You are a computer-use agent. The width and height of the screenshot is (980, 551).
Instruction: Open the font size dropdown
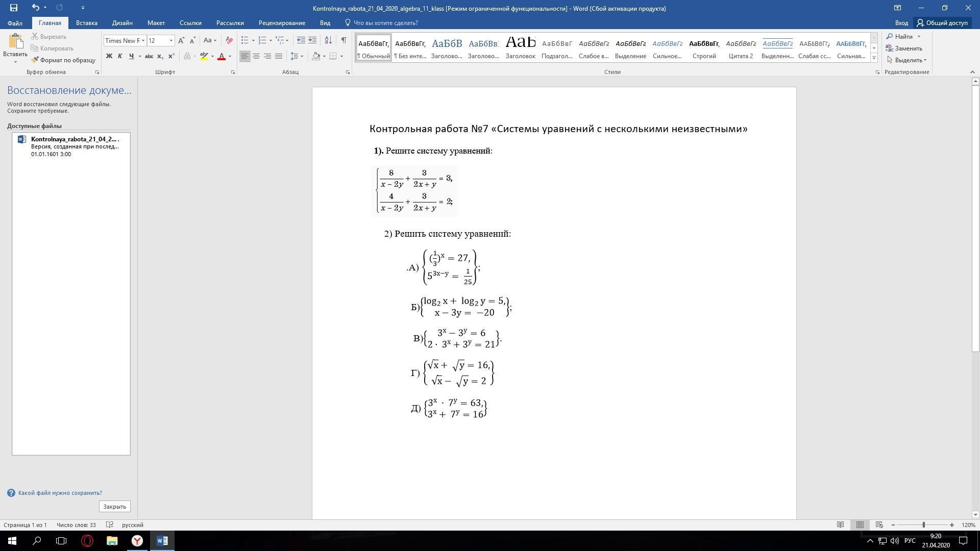[x=171, y=40]
